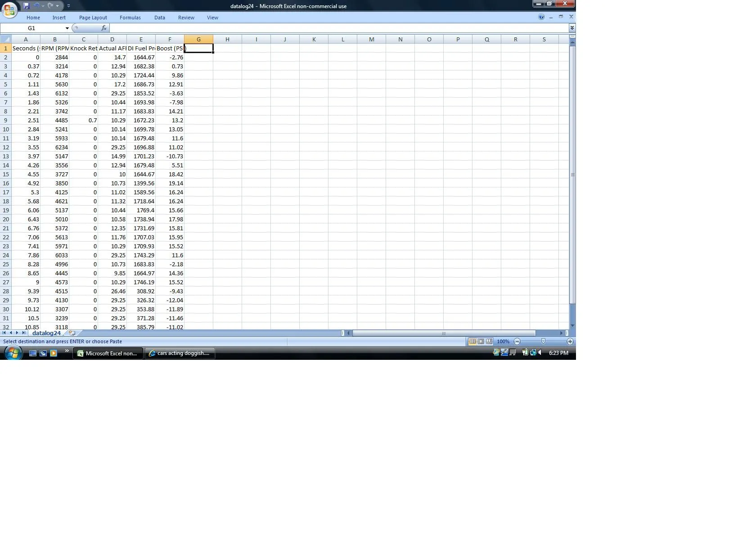
Task: Click the Undo arrow icon
Action: coord(36,6)
